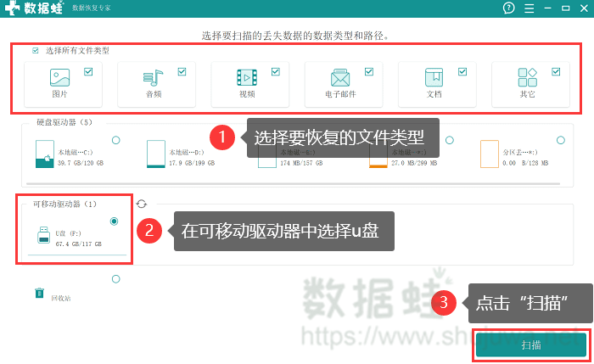Click the 可移动驱动器 (1) section label

tap(64, 204)
